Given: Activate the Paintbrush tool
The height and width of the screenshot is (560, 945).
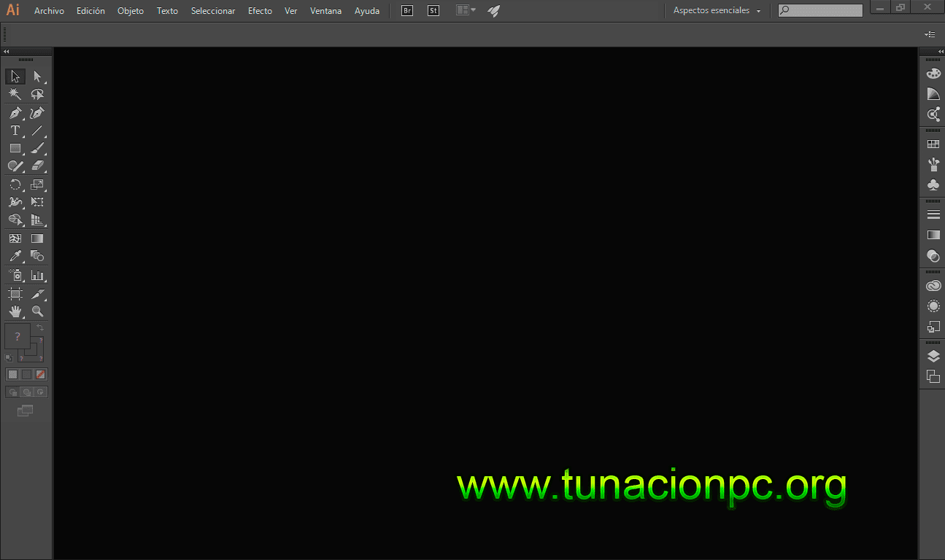Looking at the screenshot, I should pos(37,148).
